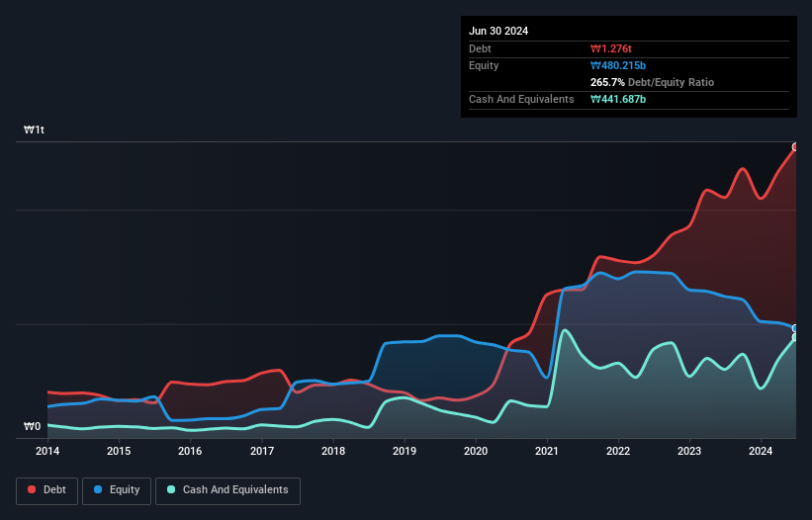The image size is (812, 520).
Task: Click the 2018 x-axis label
Action: tap(333, 451)
